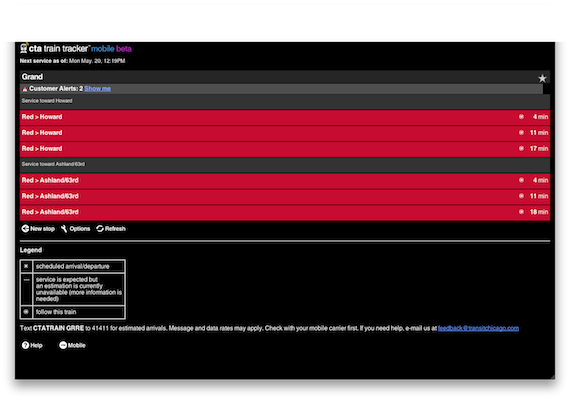The height and width of the screenshot is (400, 570).
Task: Click the customer alerts warning triangle
Action: point(25,89)
